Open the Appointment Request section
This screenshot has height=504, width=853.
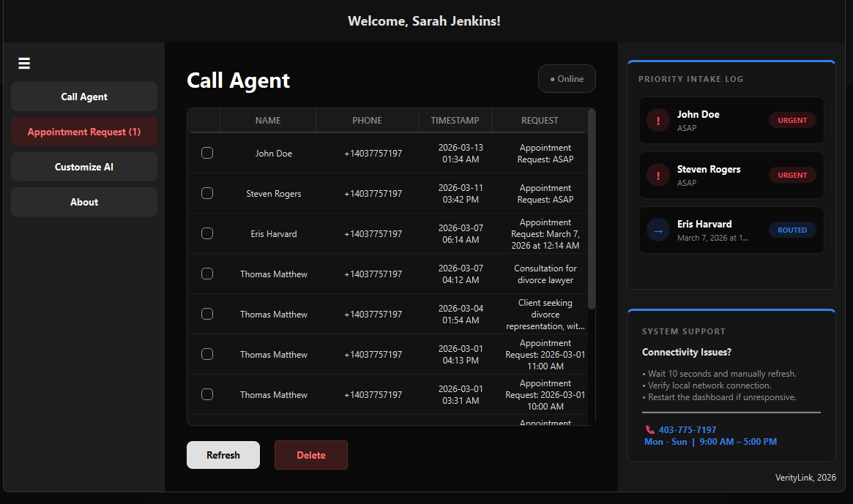coord(83,131)
